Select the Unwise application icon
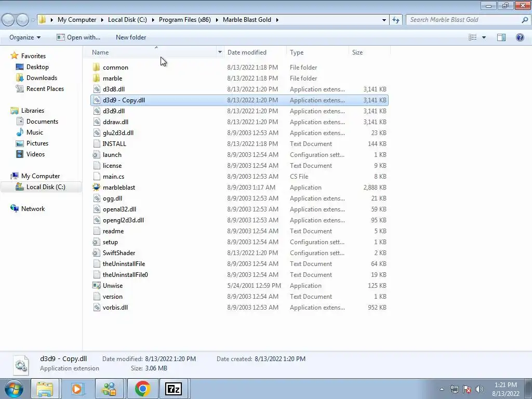Viewport: 532px width, 399px height. pos(97,285)
